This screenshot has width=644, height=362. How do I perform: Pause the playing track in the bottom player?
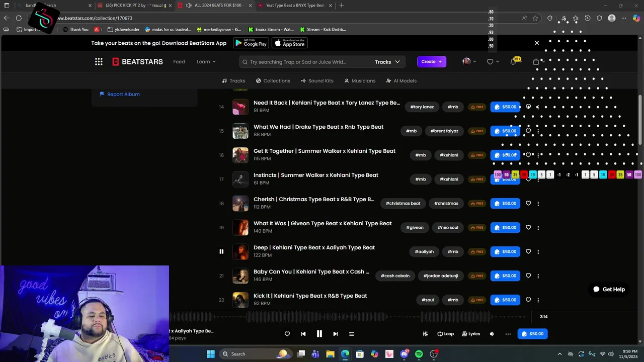coord(319,334)
